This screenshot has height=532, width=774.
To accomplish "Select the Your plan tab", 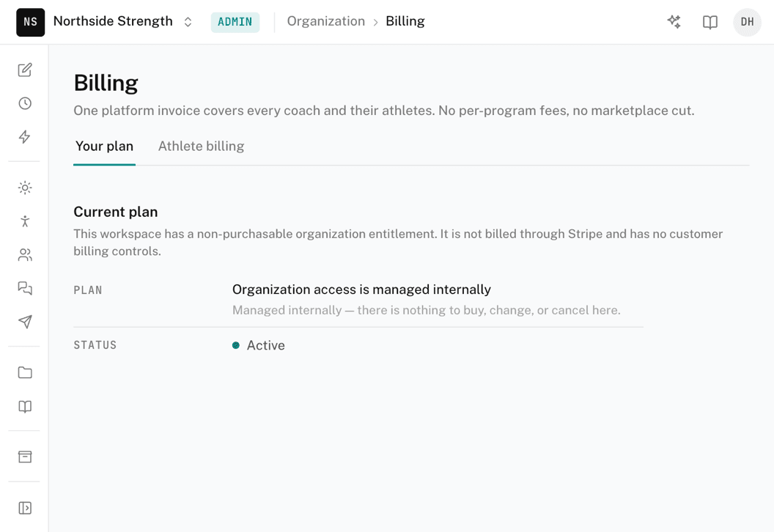I will pos(104,146).
